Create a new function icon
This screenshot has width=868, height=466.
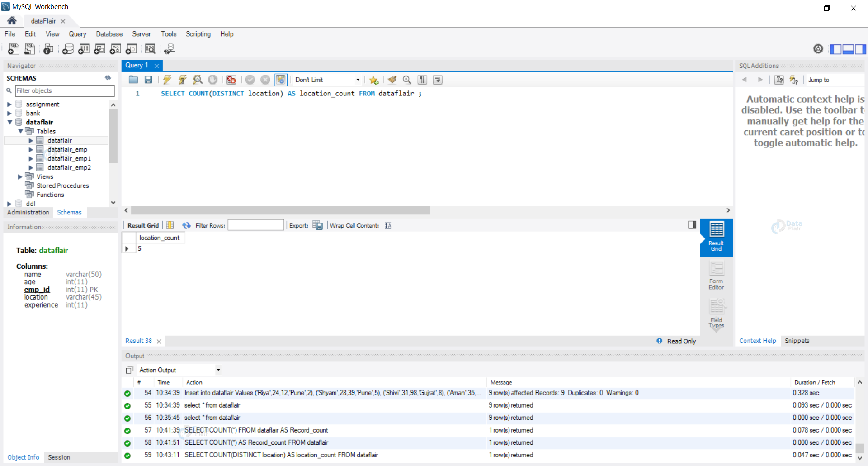pos(132,49)
